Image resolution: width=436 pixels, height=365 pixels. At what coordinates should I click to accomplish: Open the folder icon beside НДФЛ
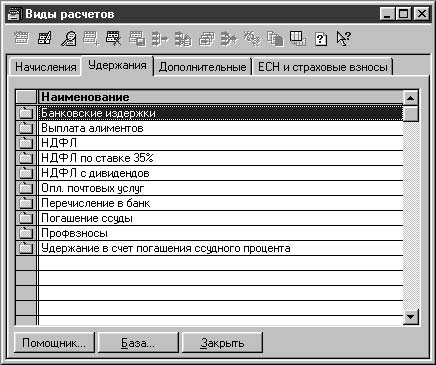pos(26,143)
